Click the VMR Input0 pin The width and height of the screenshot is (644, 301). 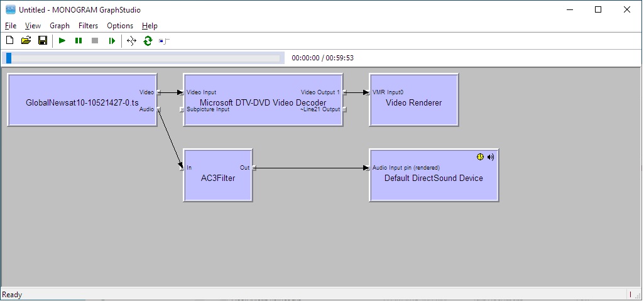coord(368,92)
